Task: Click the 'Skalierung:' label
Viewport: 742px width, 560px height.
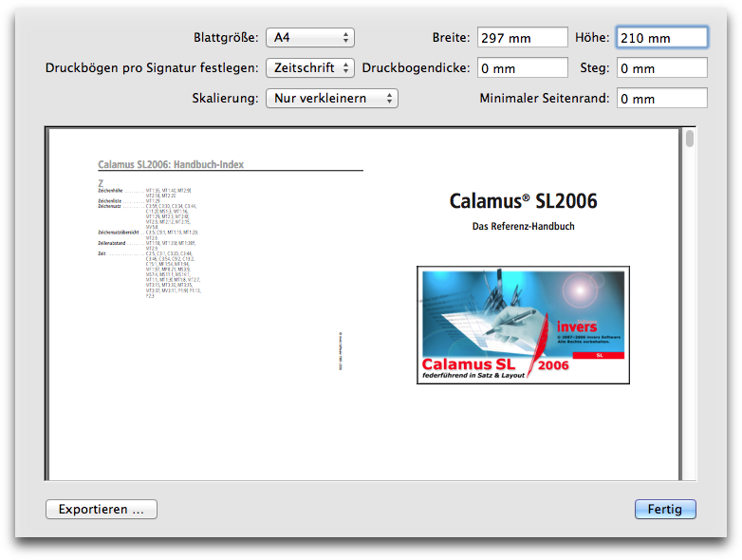Action: (225, 98)
